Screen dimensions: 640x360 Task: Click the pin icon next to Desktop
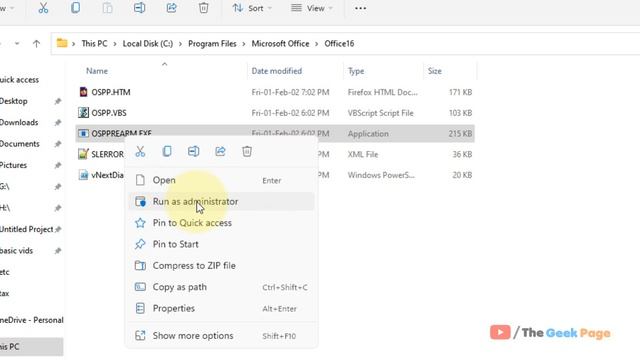pyautogui.click(x=58, y=101)
